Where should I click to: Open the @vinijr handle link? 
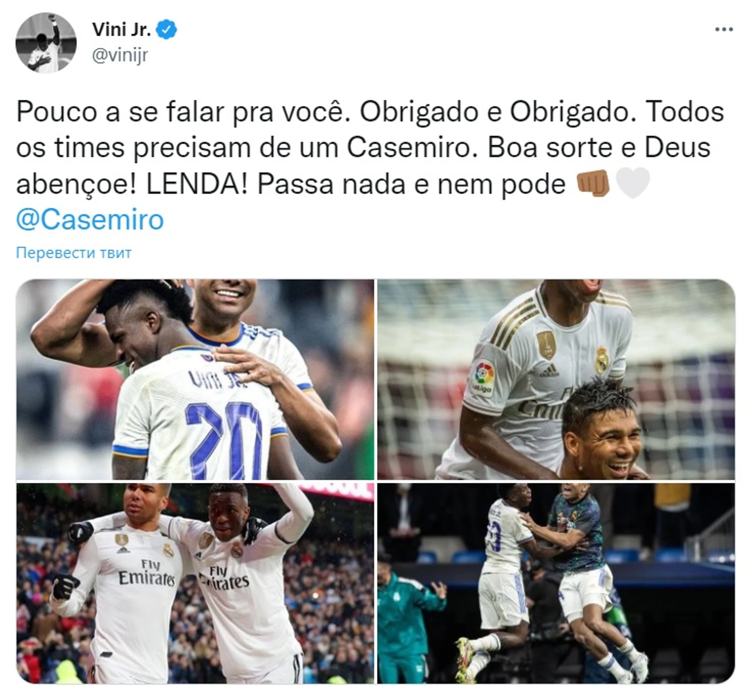coord(120,55)
